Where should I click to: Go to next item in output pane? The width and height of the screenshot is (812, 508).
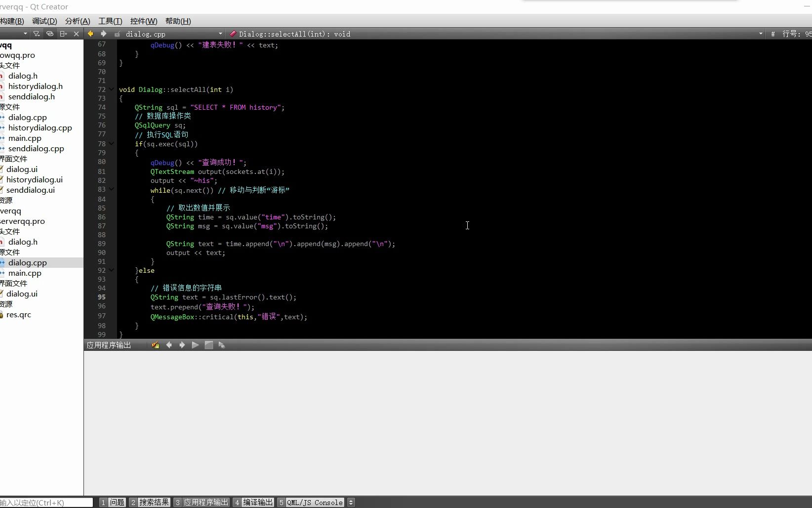[182, 345]
